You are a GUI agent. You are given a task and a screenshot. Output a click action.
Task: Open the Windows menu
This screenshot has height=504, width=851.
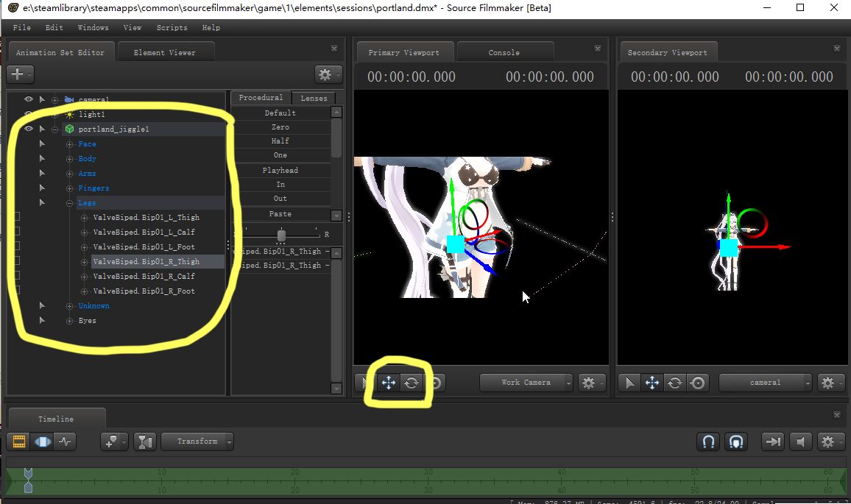[93, 28]
